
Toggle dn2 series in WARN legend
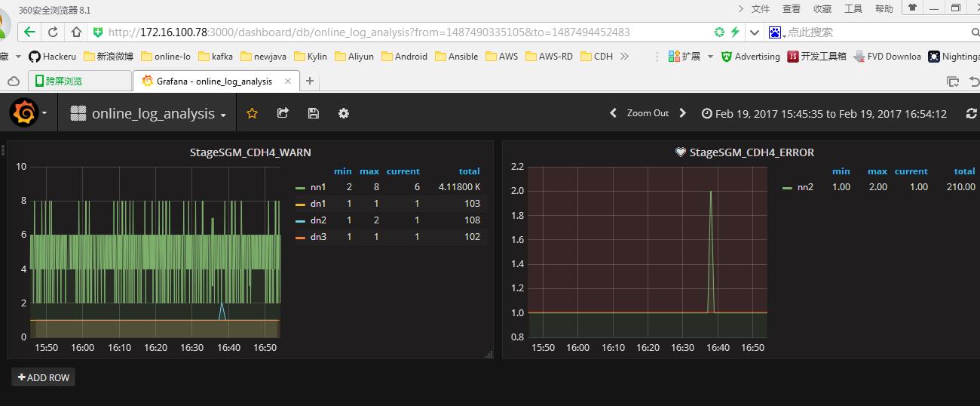(317, 220)
